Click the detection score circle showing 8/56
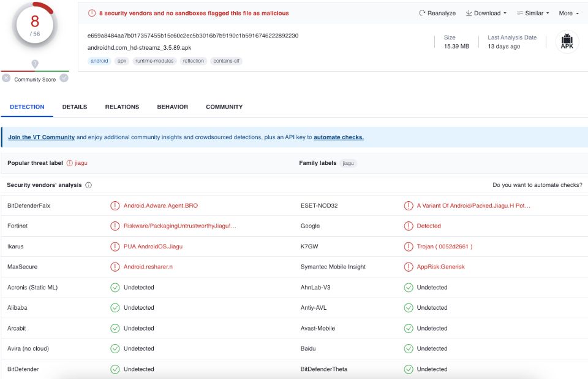Image resolution: width=588 pixels, height=379 pixels. (x=35, y=25)
